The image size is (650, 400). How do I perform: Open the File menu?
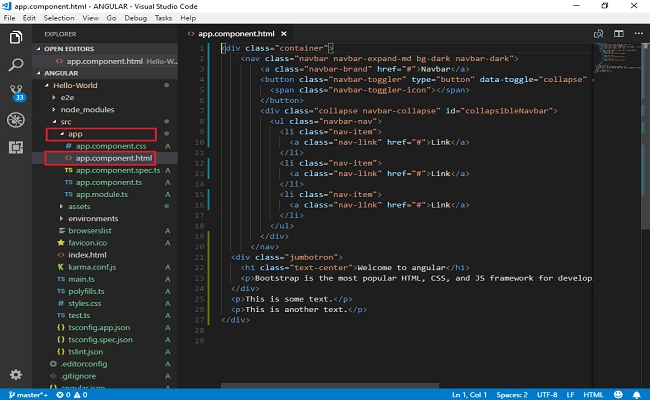[x=9, y=18]
